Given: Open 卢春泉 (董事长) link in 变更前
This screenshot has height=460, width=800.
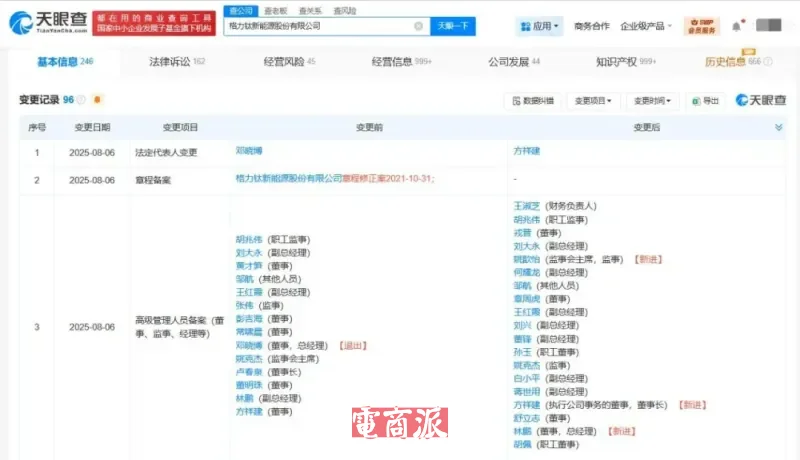Looking at the screenshot, I should [x=249, y=372].
